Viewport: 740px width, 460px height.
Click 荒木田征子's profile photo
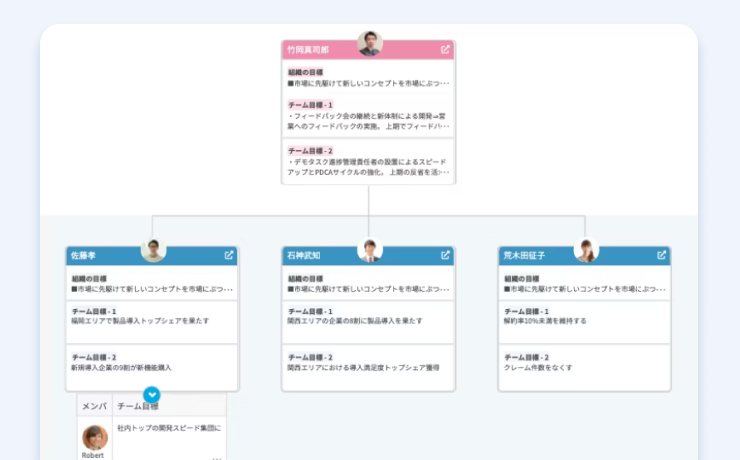[x=586, y=250]
